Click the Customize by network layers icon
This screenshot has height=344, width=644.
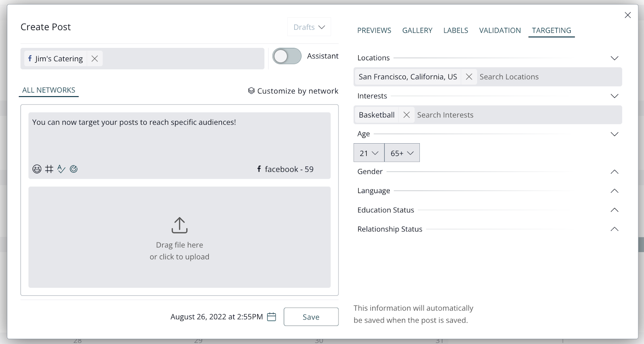point(251,91)
